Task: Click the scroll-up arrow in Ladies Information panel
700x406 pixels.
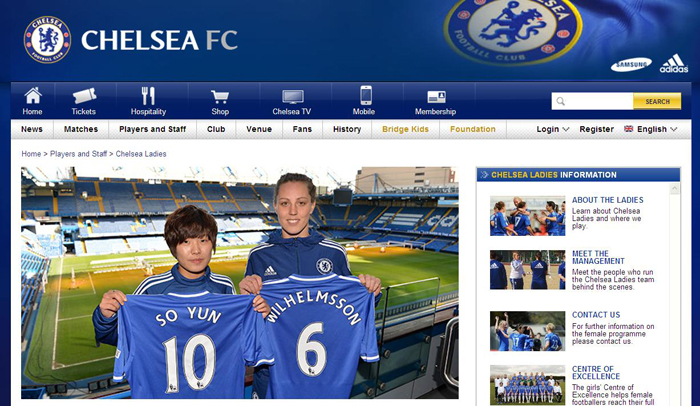Action: (x=674, y=189)
